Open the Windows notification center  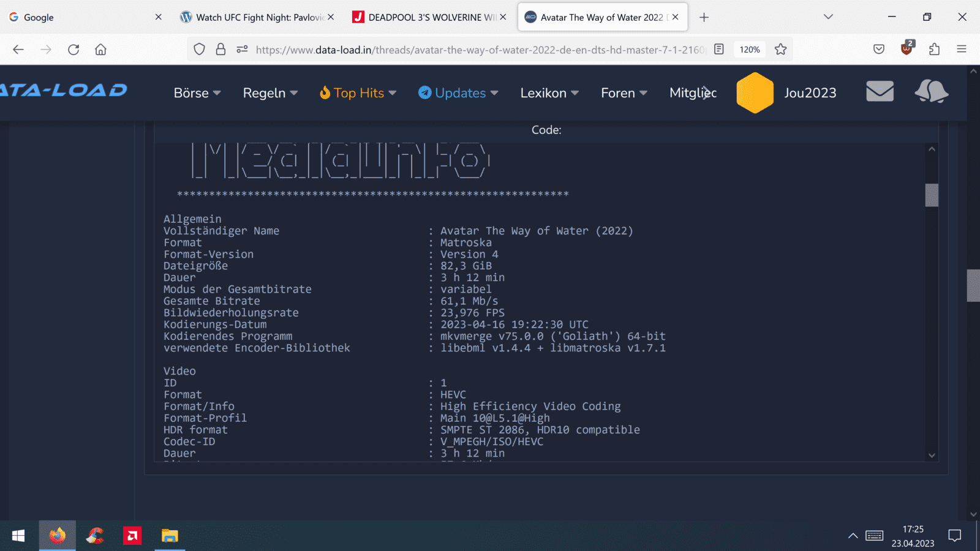pos(954,536)
